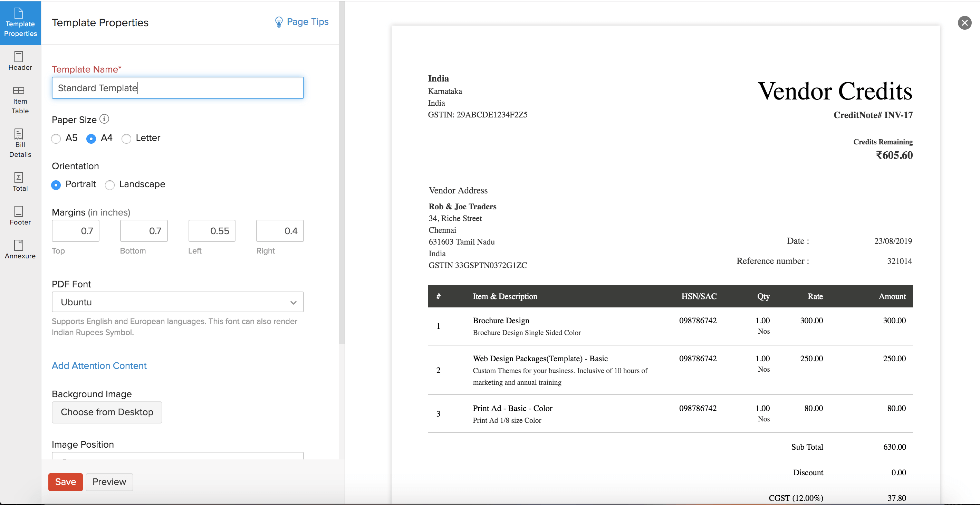Switch orientation to Landscape

[x=109, y=185]
